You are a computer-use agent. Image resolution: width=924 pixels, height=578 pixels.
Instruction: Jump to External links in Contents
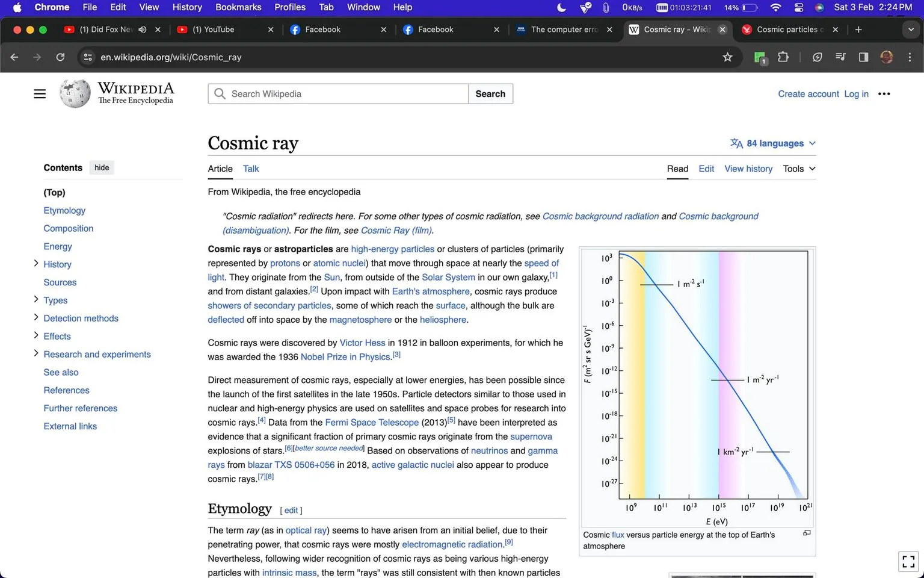point(70,426)
